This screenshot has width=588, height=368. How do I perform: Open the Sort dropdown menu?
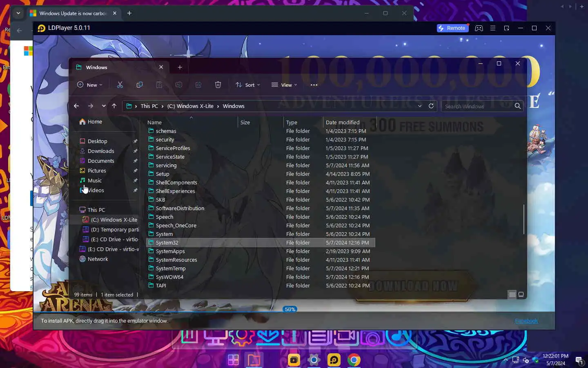(247, 85)
